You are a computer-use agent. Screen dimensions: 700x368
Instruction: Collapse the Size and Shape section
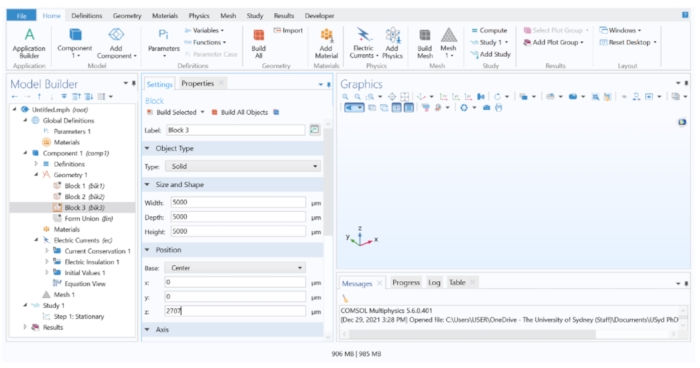[147, 184]
